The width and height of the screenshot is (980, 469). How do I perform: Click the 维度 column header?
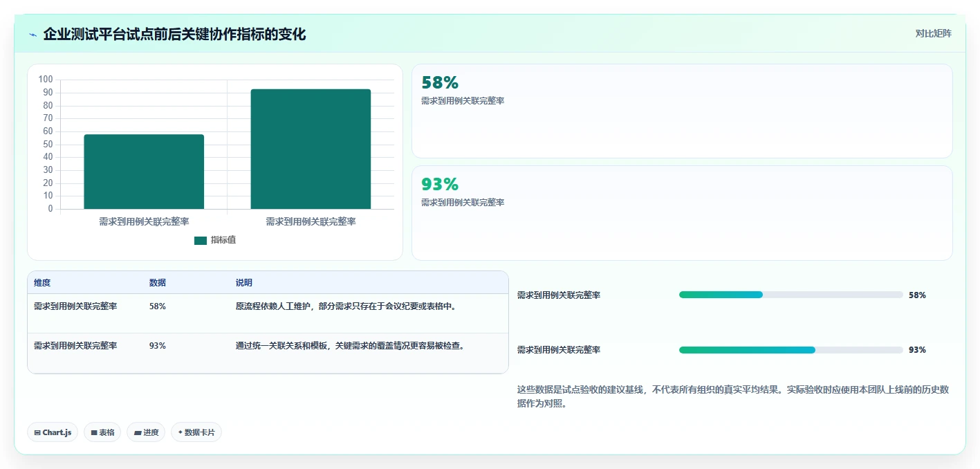click(x=42, y=283)
